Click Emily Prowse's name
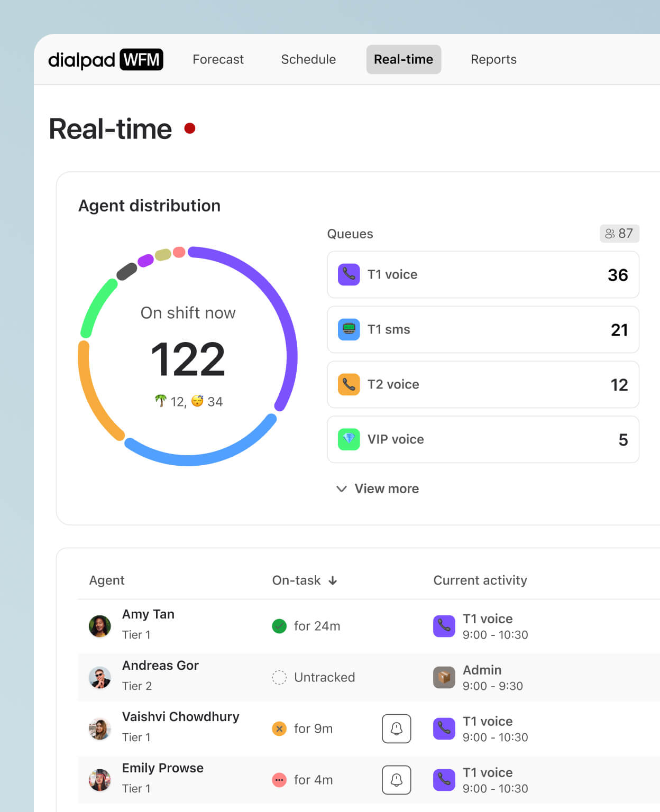This screenshot has height=812, width=660. [162, 768]
